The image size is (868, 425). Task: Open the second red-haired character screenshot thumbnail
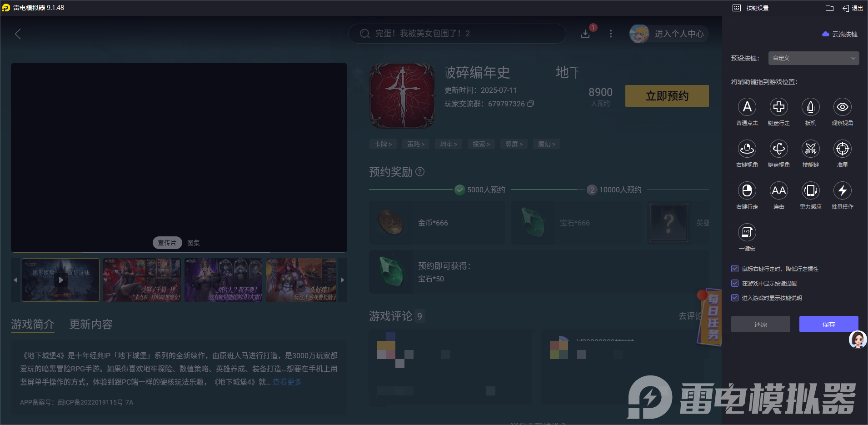pyautogui.click(x=142, y=280)
